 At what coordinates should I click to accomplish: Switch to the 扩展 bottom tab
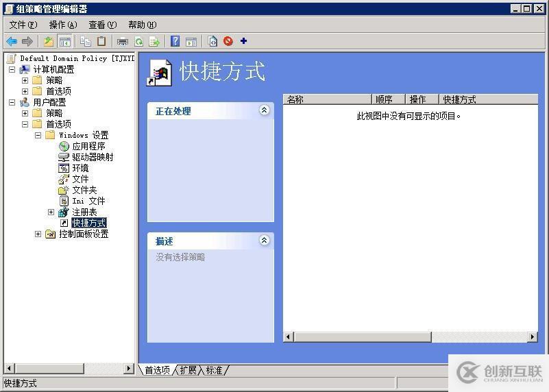click(188, 370)
